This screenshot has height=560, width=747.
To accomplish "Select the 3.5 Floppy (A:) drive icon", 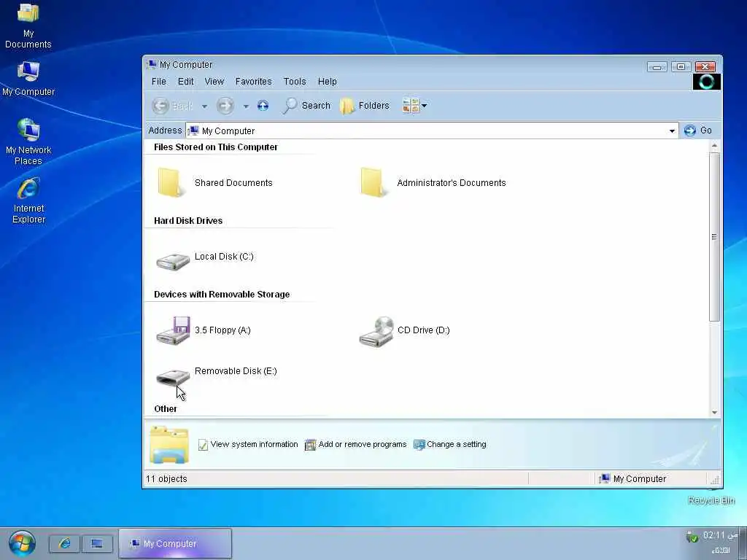I will pyautogui.click(x=173, y=330).
